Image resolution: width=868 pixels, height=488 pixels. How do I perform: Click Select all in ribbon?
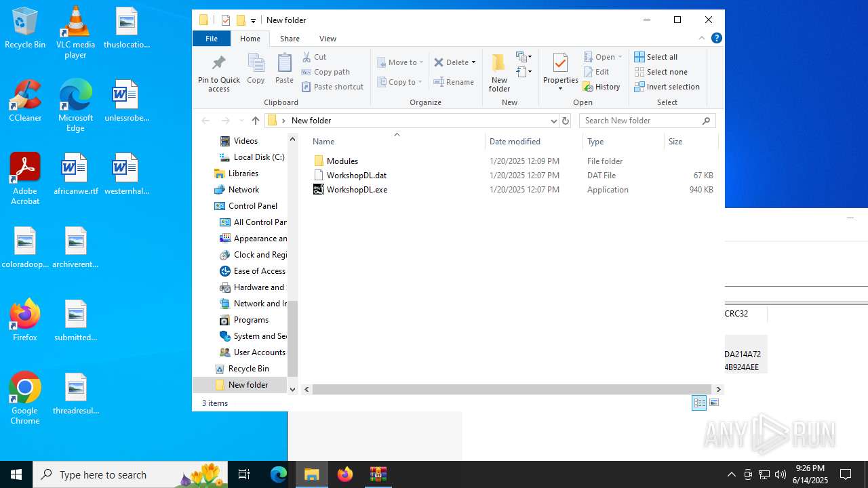pyautogui.click(x=656, y=57)
